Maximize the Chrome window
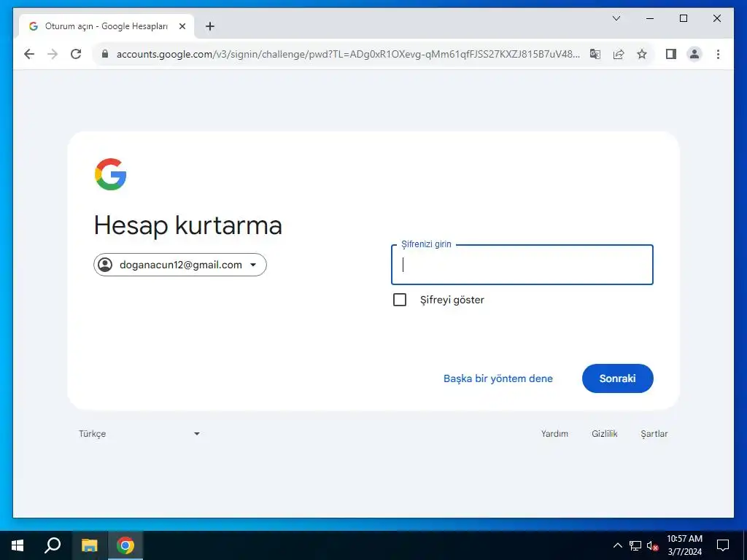The height and width of the screenshot is (560, 747). pos(683,18)
